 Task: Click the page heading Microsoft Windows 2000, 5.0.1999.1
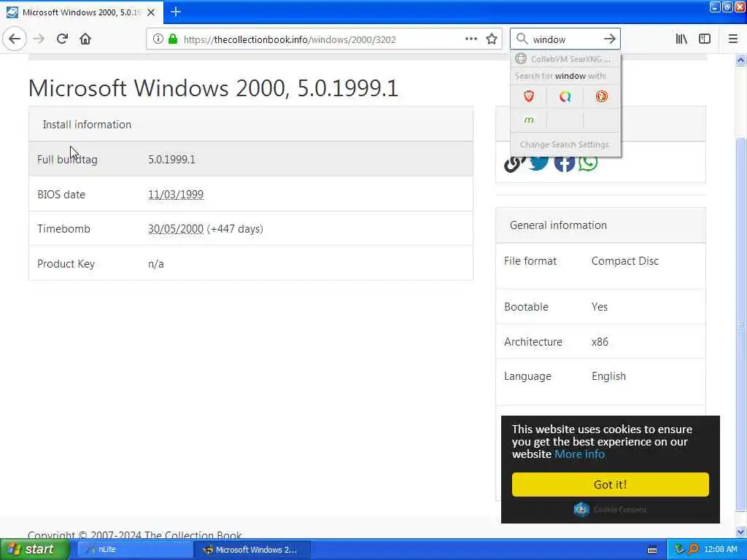pos(213,88)
